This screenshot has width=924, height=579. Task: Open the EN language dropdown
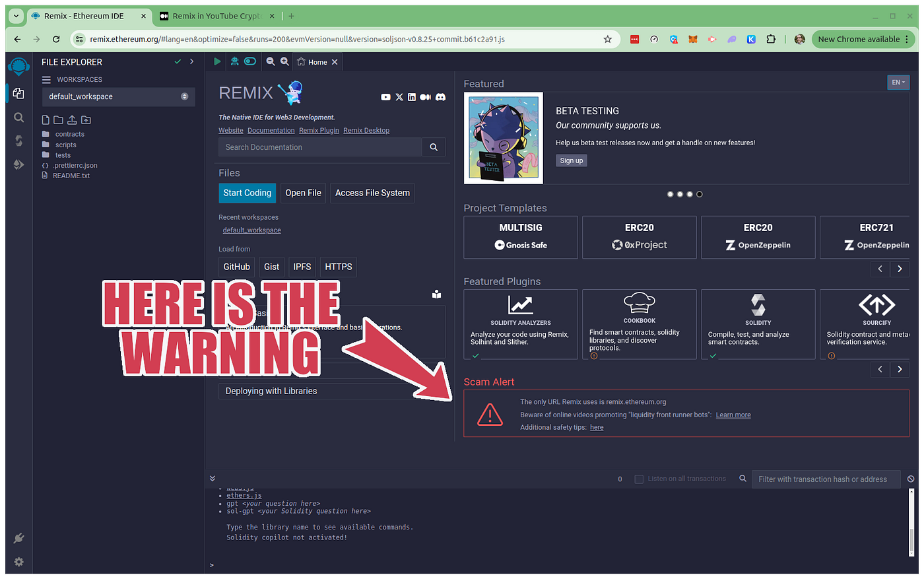pos(898,83)
